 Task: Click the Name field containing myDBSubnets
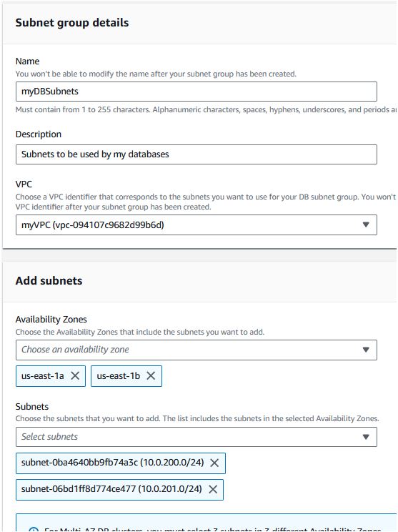pyautogui.click(x=196, y=92)
